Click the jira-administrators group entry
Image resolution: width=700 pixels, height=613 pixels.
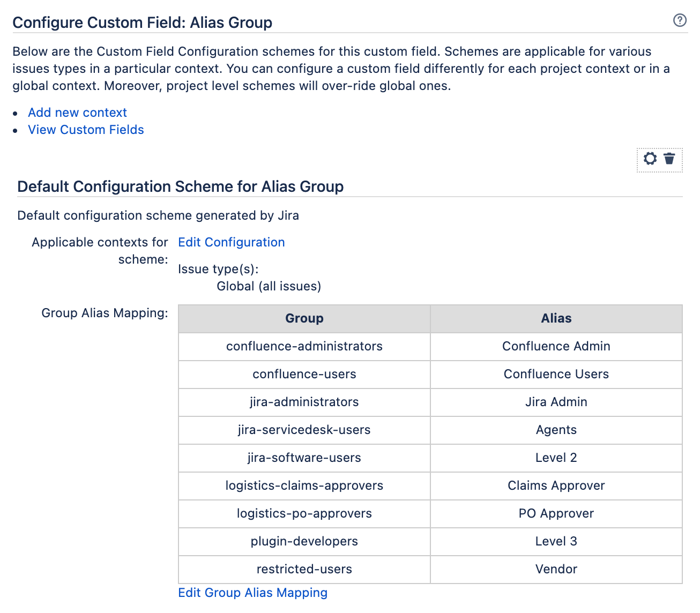coord(304,402)
